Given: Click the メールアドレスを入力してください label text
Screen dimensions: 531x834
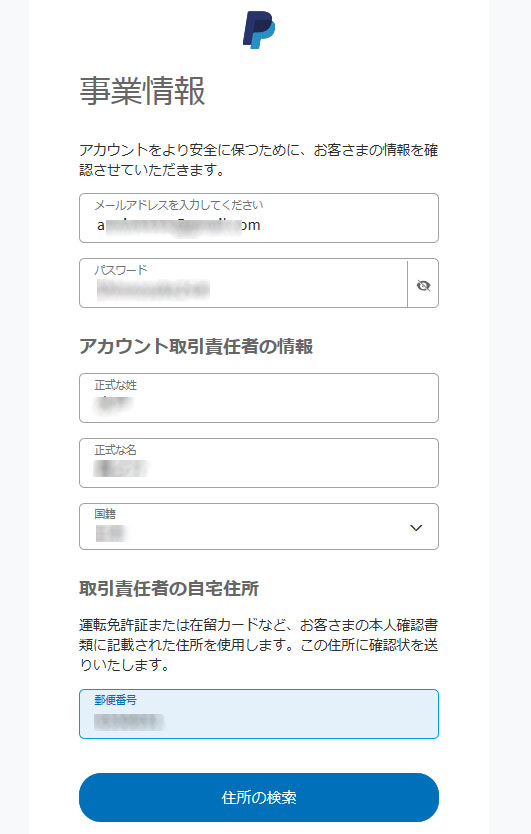Looking at the screenshot, I should (179, 205).
